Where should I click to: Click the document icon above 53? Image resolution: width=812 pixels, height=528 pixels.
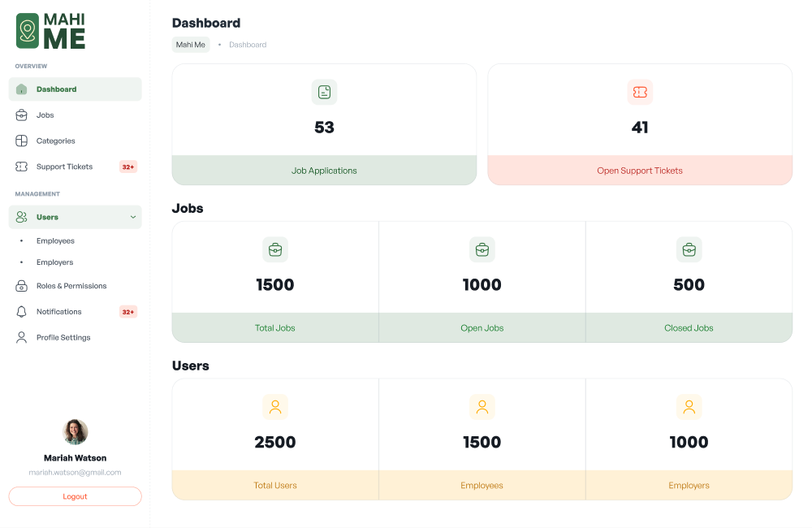click(324, 93)
